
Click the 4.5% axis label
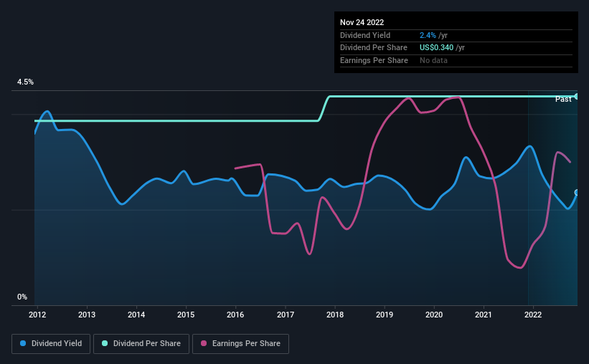tap(25, 82)
